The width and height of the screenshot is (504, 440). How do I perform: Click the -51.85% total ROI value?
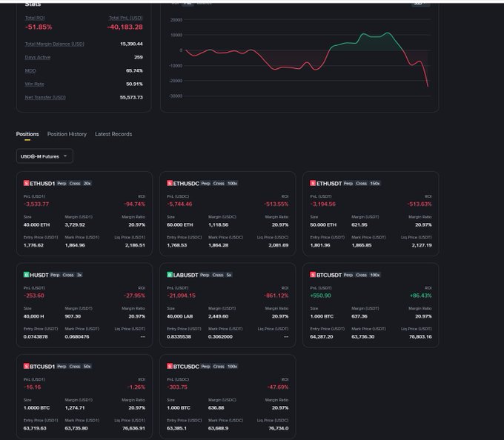pyautogui.click(x=39, y=27)
